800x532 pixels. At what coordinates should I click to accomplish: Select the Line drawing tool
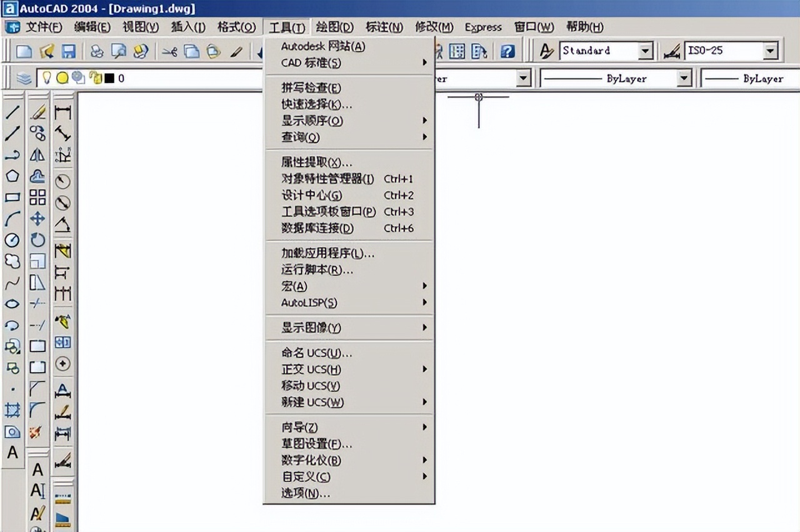coord(12,112)
